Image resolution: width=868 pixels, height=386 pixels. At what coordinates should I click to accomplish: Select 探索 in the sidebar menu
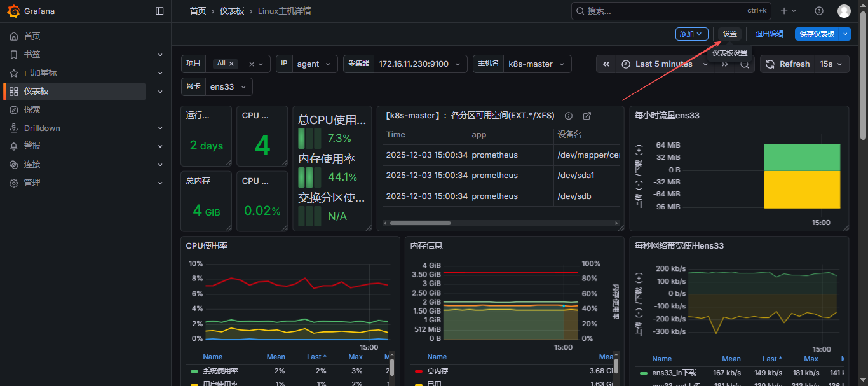pyautogui.click(x=32, y=109)
